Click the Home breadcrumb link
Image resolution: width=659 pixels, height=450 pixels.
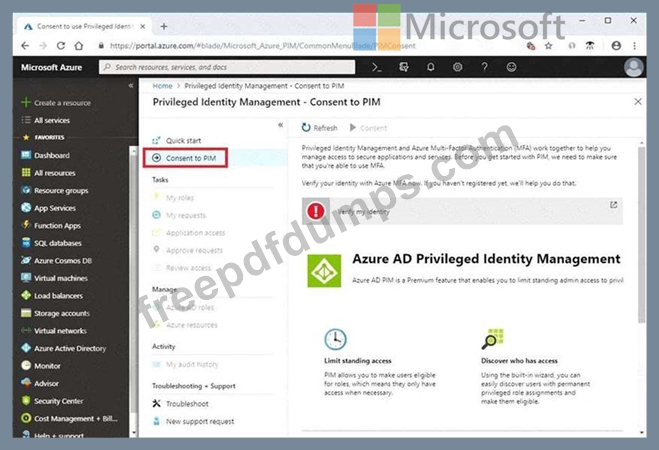point(162,86)
